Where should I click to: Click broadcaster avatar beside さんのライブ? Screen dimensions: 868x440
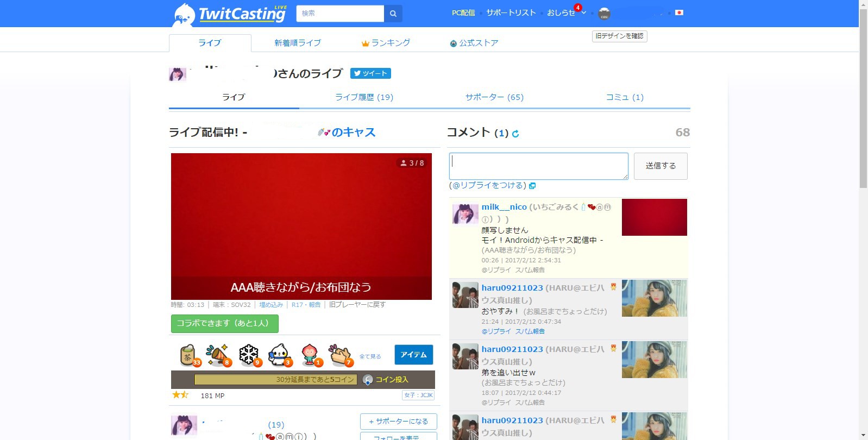178,74
